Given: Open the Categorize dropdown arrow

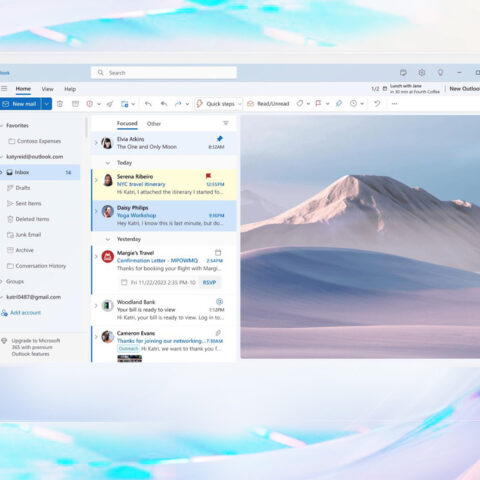Looking at the screenshot, I should coord(308,104).
